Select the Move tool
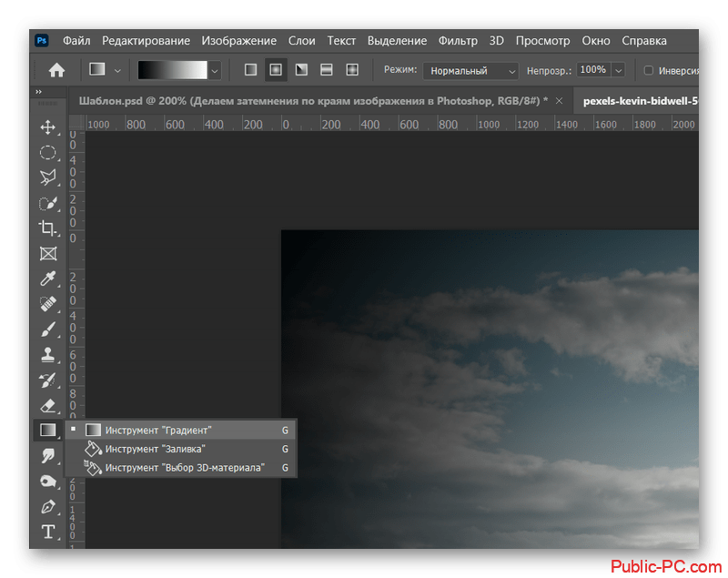Image resolution: width=728 pixels, height=578 pixels. click(x=47, y=127)
